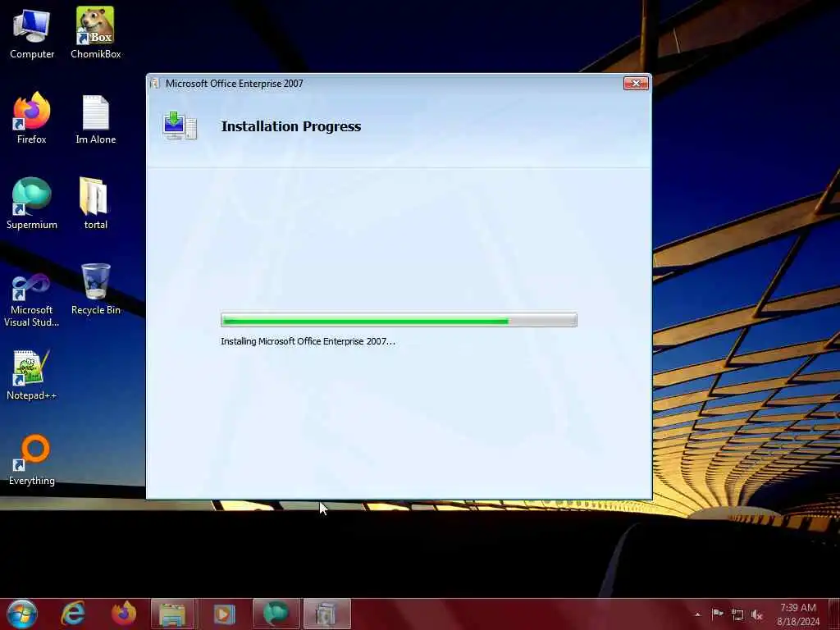This screenshot has height=630, width=840.
Task: Click the Microsoft Office Enterprise 2007 title text
Action: coord(234,84)
